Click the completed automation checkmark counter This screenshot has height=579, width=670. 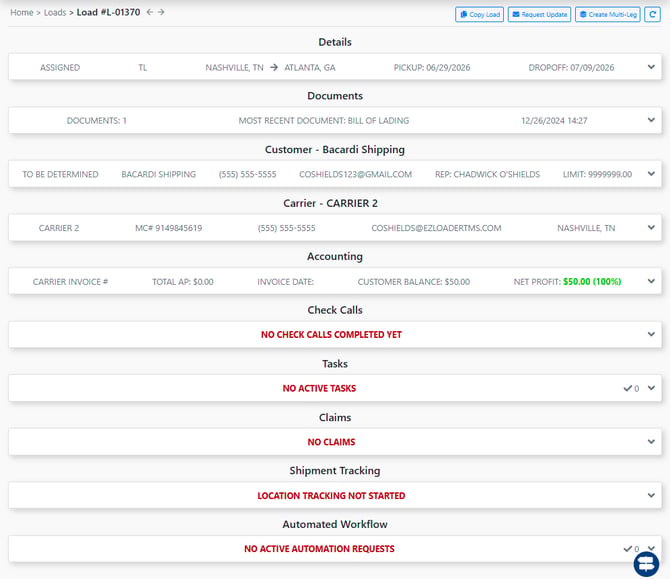tap(631, 549)
